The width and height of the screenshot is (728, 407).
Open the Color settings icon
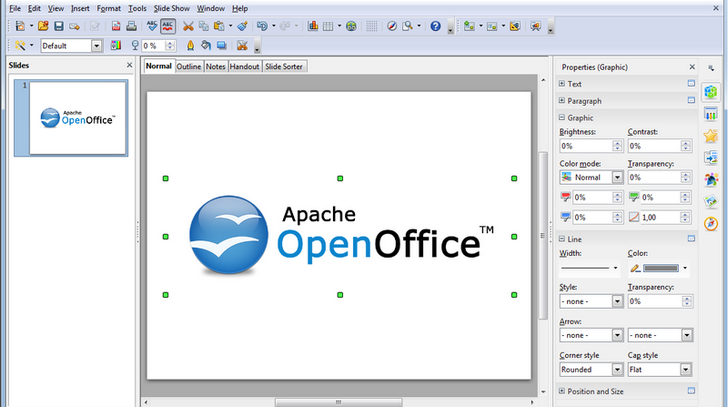[116, 45]
